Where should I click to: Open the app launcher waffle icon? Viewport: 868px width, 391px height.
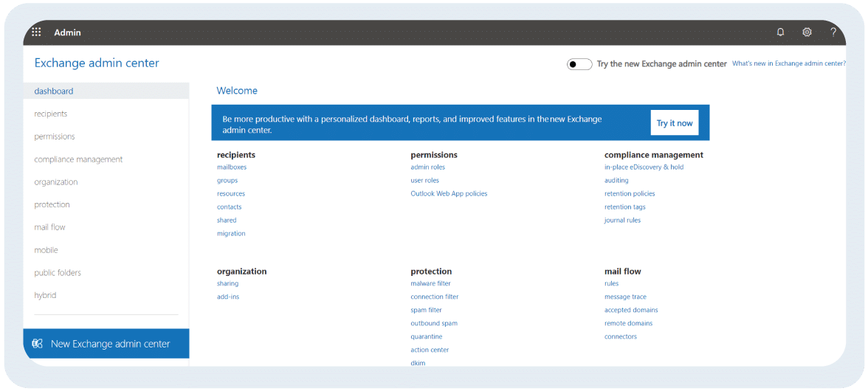pos(37,32)
